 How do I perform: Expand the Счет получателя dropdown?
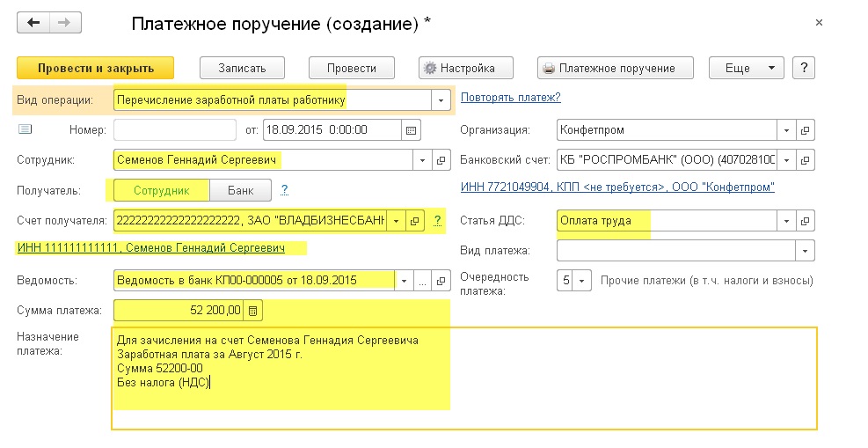[x=397, y=221]
